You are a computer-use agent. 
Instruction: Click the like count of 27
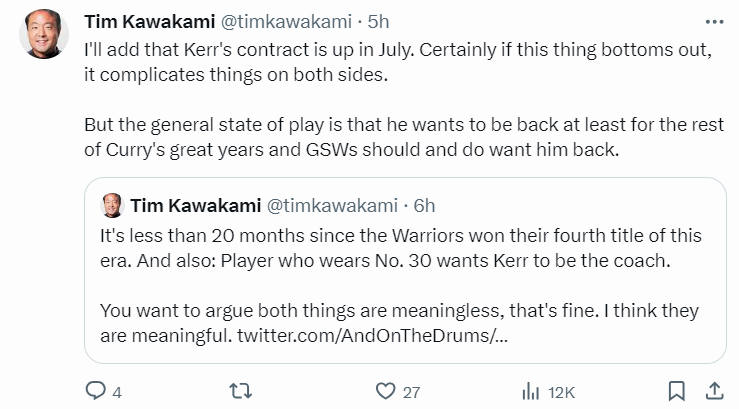(411, 392)
